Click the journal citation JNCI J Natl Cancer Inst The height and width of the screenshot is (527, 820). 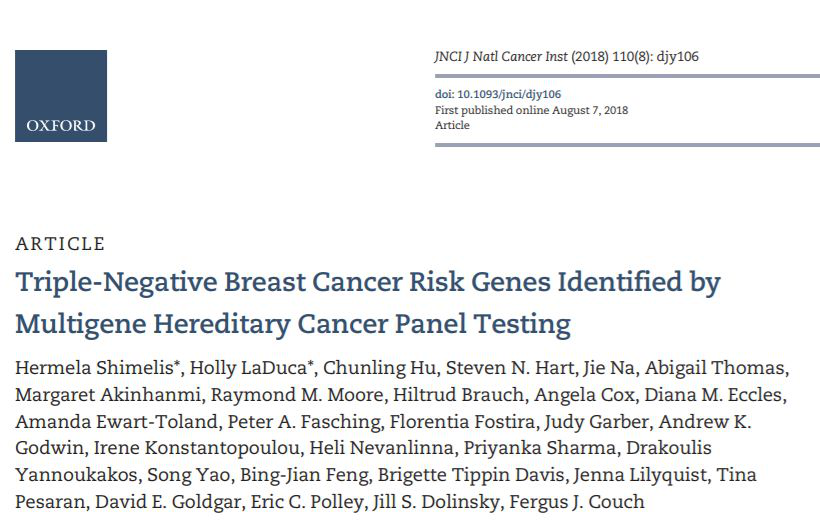click(x=501, y=56)
